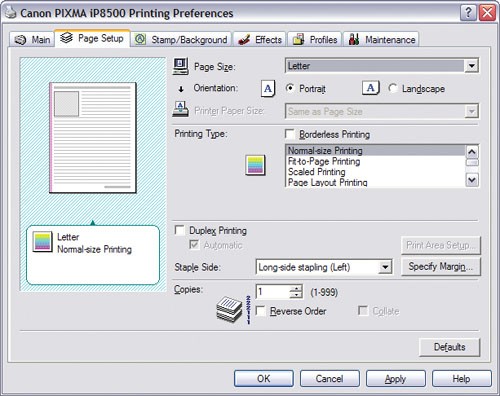Select the Page Setup tab
The image size is (500, 396).
(x=92, y=38)
